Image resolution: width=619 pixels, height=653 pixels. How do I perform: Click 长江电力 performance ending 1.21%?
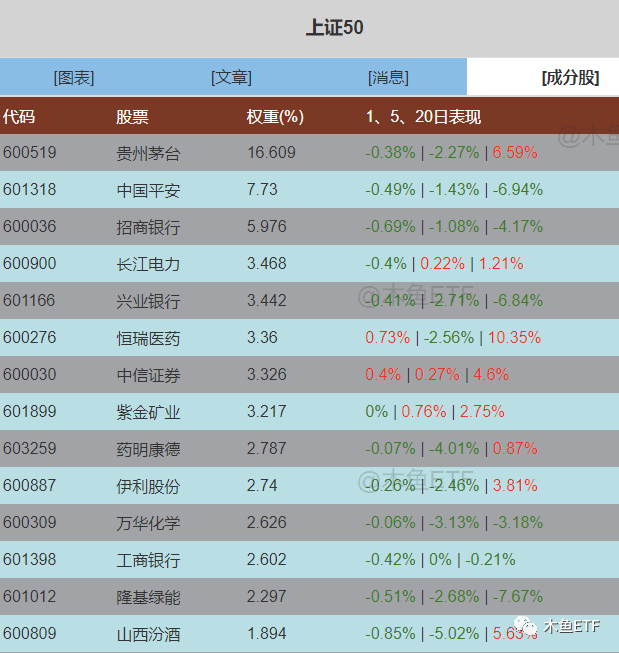(444, 264)
